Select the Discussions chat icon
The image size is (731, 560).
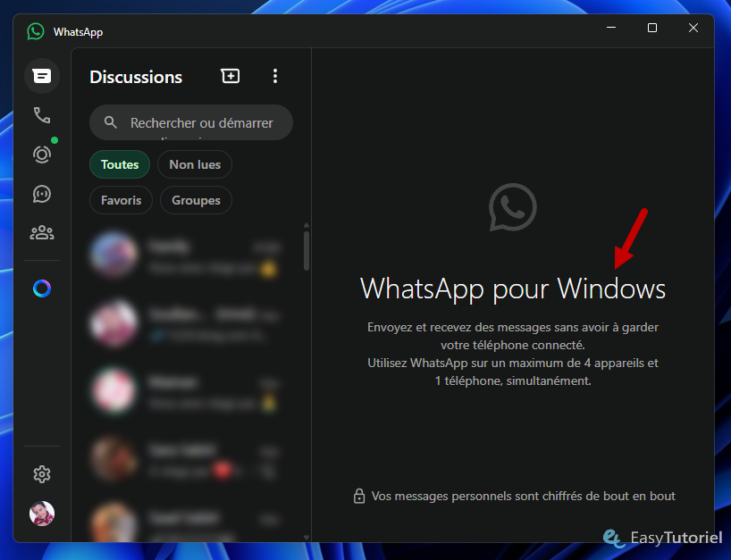(x=41, y=76)
